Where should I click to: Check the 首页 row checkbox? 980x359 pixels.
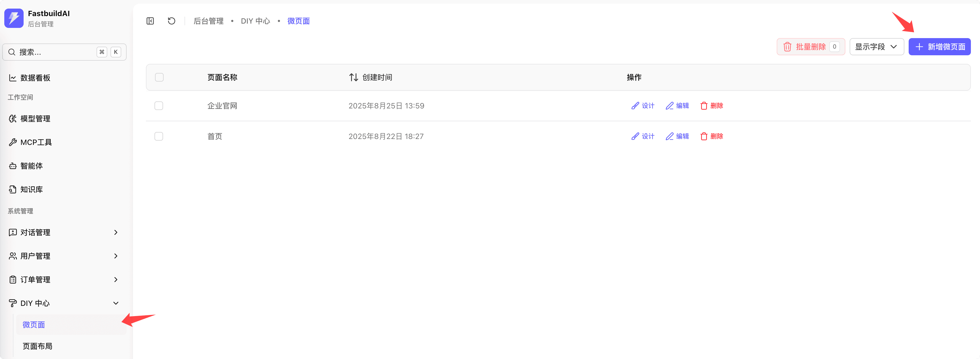pyautogui.click(x=159, y=136)
